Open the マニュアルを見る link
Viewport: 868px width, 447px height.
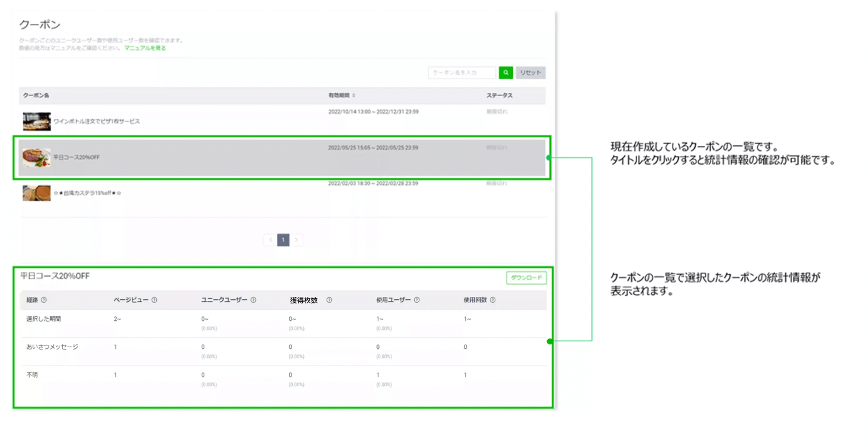click(x=145, y=48)
